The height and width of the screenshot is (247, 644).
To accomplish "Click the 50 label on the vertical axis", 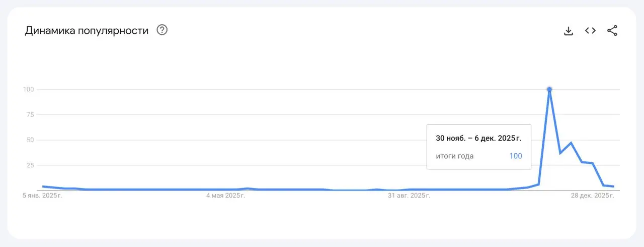I will pyautogui.click(x=30, y=140).
